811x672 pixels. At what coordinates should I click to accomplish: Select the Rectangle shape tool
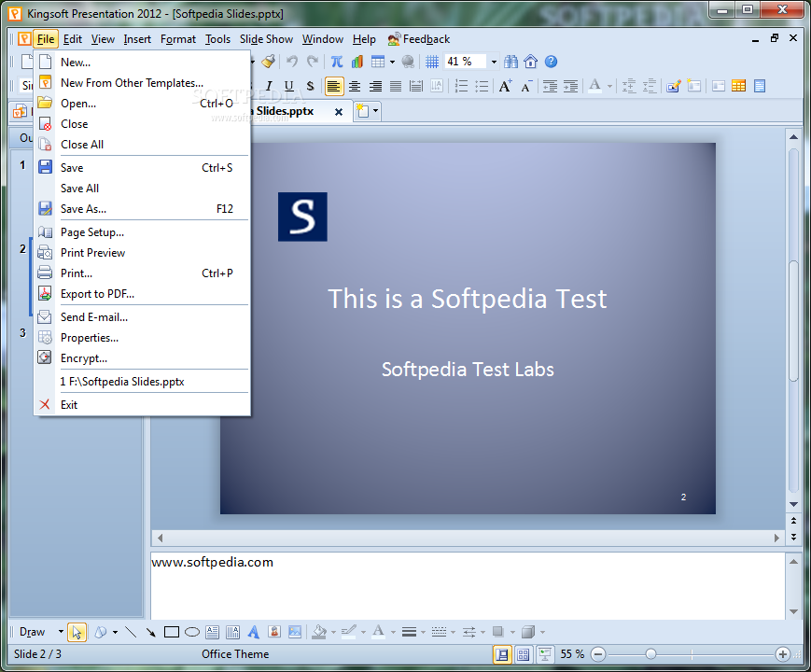[x=171, y=632]
